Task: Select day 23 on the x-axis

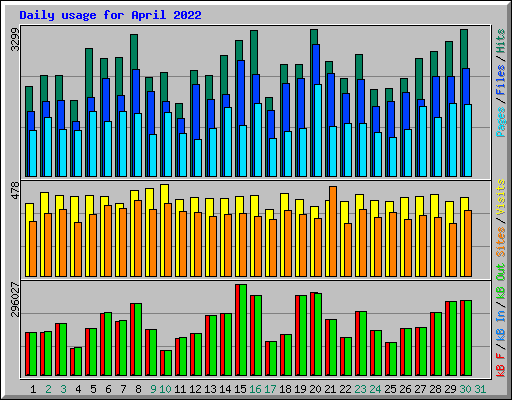Action: pos(360,389)
